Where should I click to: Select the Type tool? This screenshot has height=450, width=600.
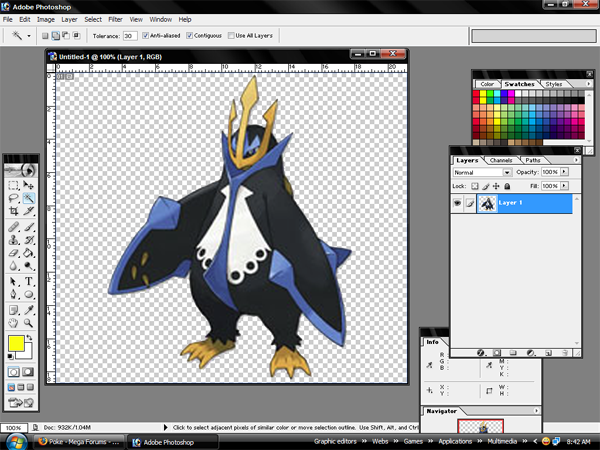(x=28, y=282)
